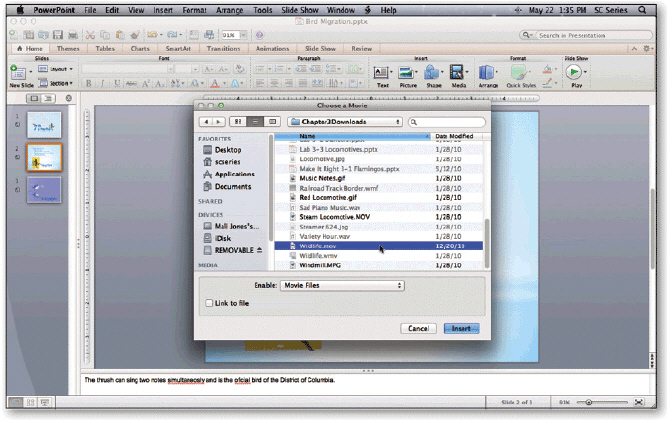The height and width of the screenshot is (421, 668).
Task: Eject the REMOVABLE device
Action: (x=259, y=250)
